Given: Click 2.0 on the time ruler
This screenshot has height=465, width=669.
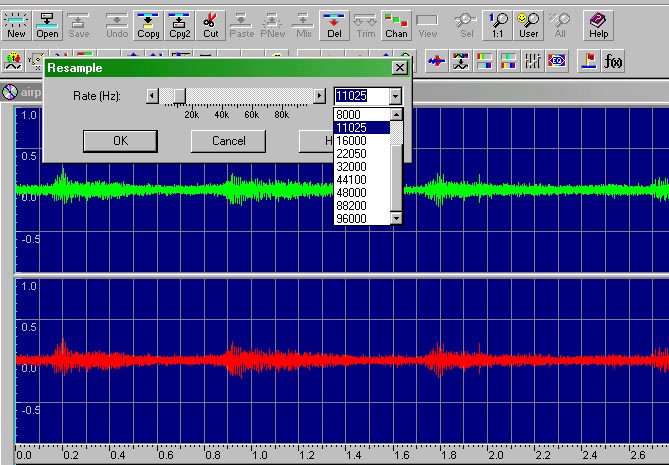Looking at the screenshot, I should 495,455.
